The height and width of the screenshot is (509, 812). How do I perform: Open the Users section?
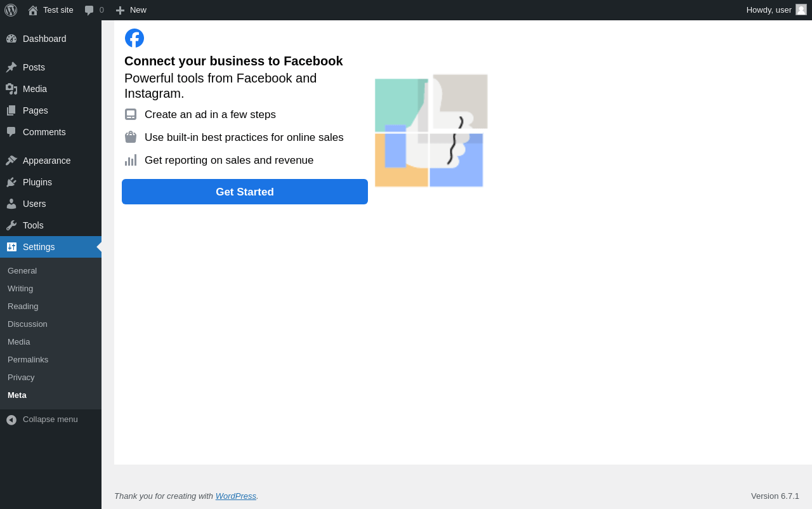[51, 204]
